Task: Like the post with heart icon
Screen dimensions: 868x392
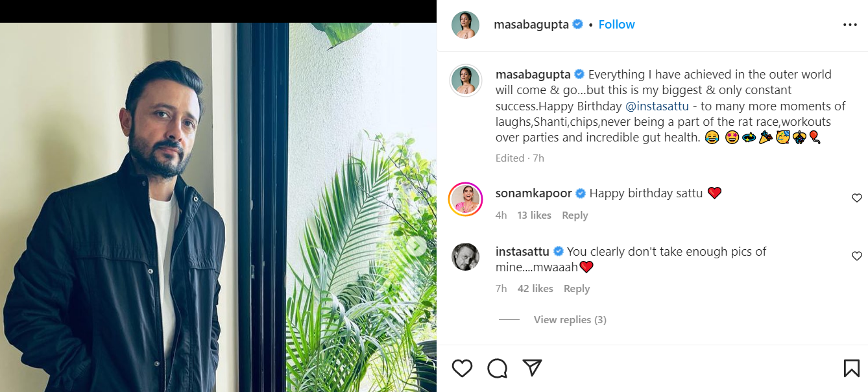Action: [x=462, y=368]
